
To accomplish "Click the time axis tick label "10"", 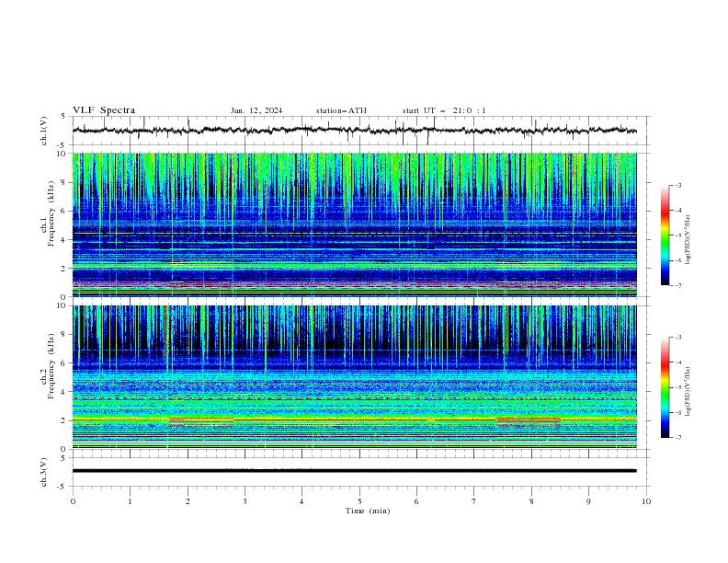I will 646,501.
